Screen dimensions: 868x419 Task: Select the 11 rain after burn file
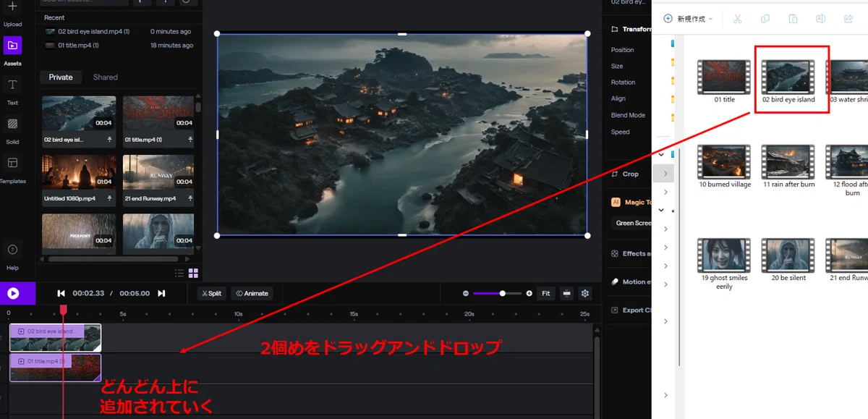[788, 166]
